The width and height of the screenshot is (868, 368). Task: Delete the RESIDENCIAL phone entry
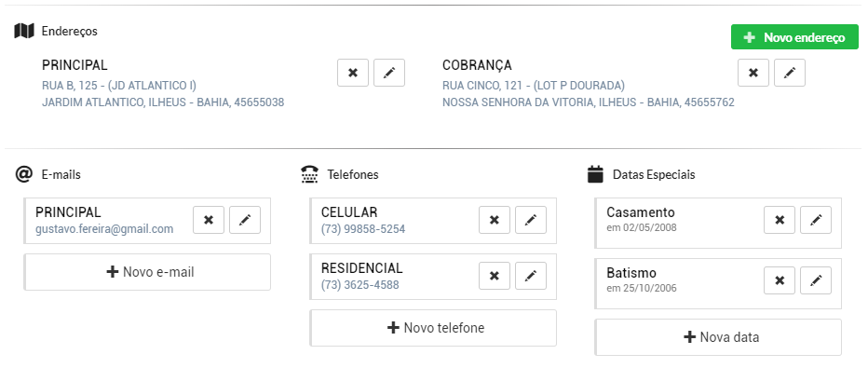coord(495,276)
